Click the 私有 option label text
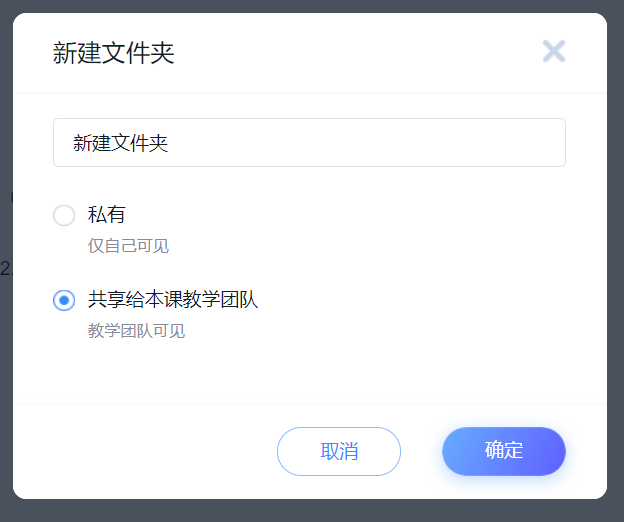This screenshot has height=522, width=624. tap(107, 214)
